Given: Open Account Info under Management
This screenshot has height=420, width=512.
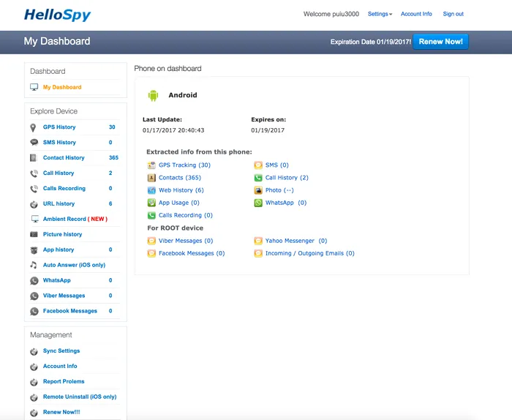Looking at the screenshot, I should (x=60, y=367).
